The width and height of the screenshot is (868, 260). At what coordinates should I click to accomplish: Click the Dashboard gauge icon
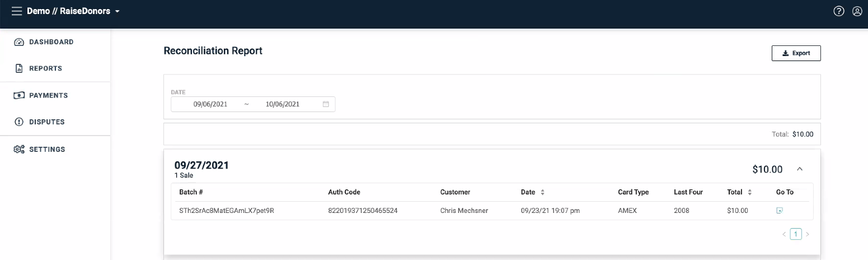[19, 42]
